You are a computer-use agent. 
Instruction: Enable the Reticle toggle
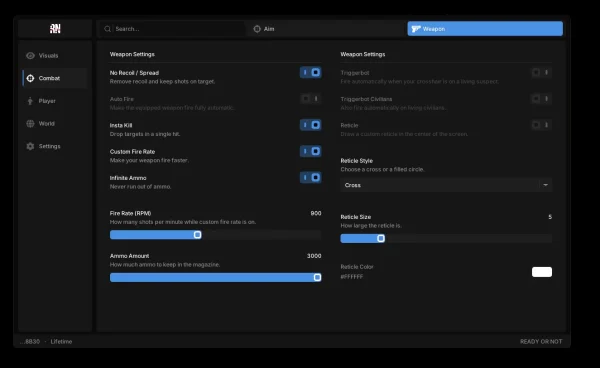click(x=541, y=125)
